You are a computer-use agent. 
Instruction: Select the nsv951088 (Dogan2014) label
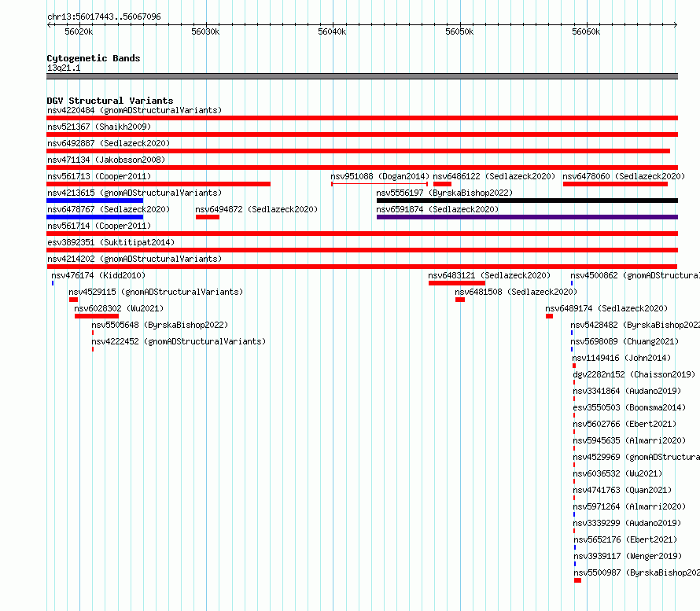coord(380,176)
